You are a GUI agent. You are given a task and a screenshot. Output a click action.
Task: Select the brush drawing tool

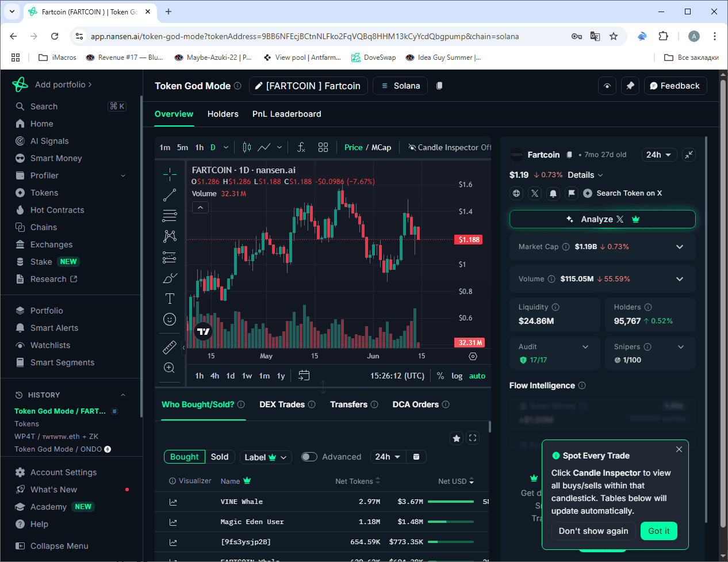[170, 278]
